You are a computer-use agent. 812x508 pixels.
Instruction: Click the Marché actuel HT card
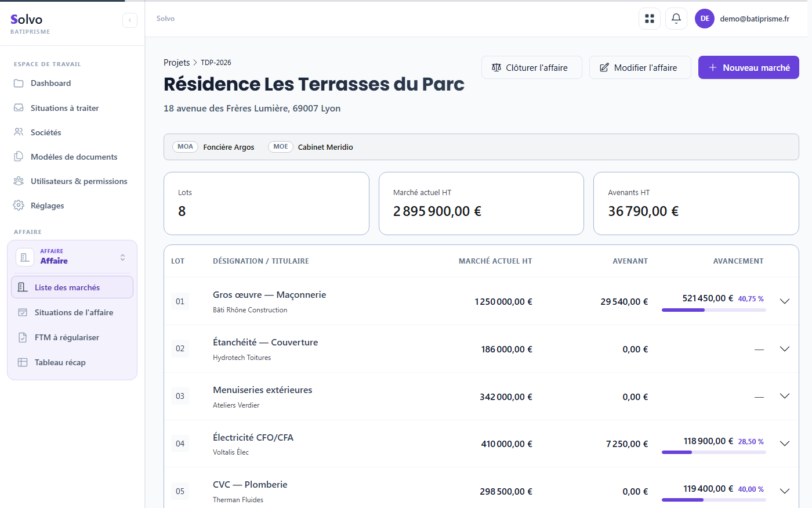(x=481, y=203)
